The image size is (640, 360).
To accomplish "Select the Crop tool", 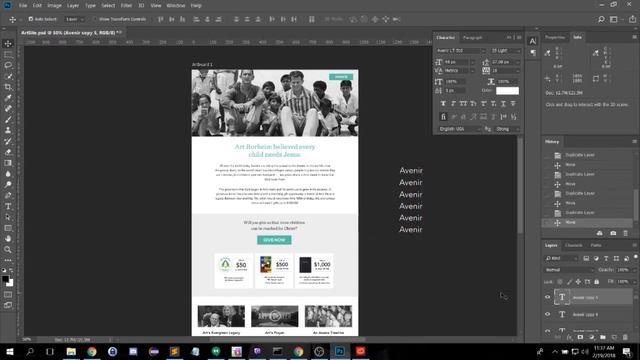I will 8,87.
